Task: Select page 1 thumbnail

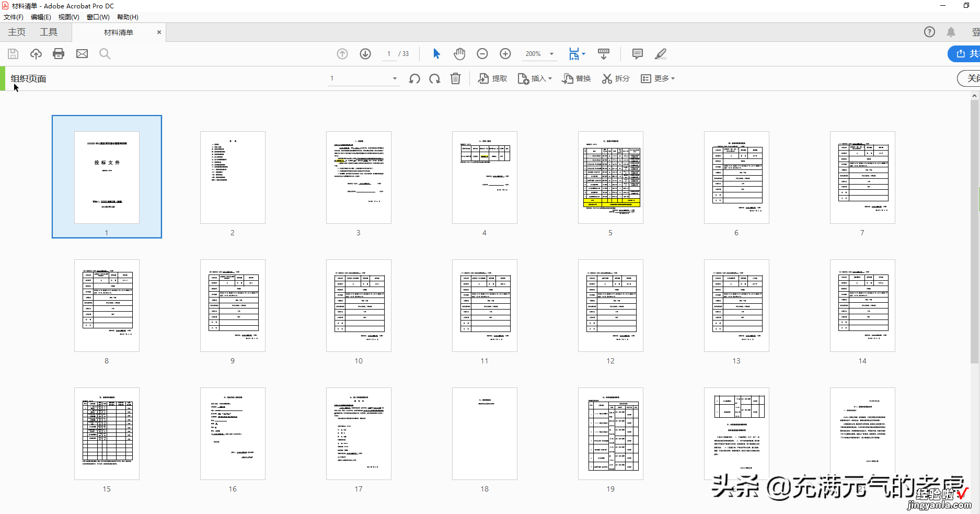Action: pyautogui.click(x=107, y=177)
